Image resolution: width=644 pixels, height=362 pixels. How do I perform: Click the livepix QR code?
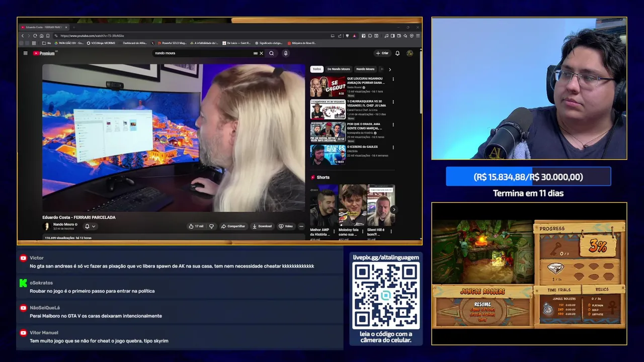coord(386,296)
